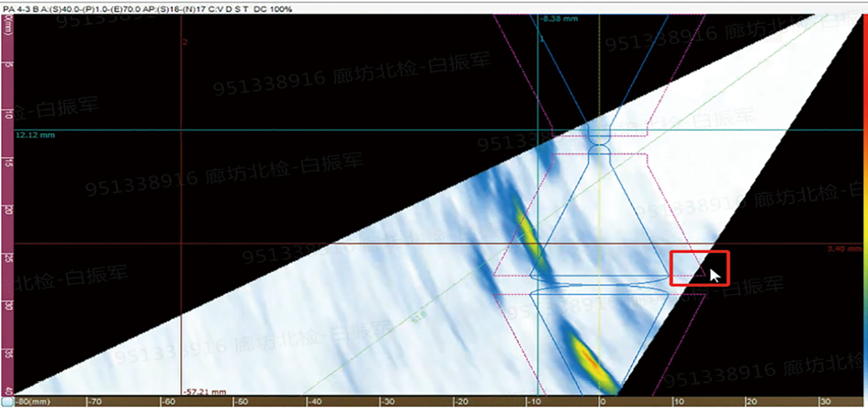Select the red reference cursor marker 2
Screen dimensions: 868x408
[x=186, y=42]
